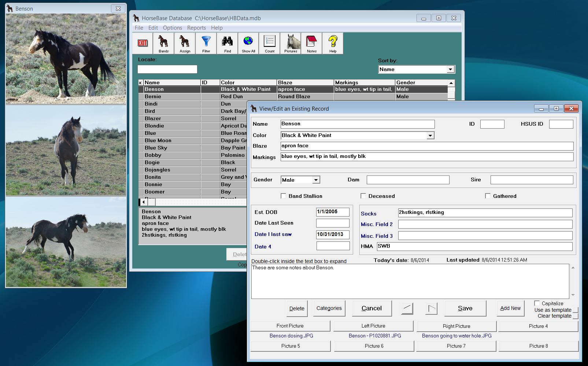Click horse list horizontal scroll left arrow
Screen dimensions: 588x366
point(144,202)
